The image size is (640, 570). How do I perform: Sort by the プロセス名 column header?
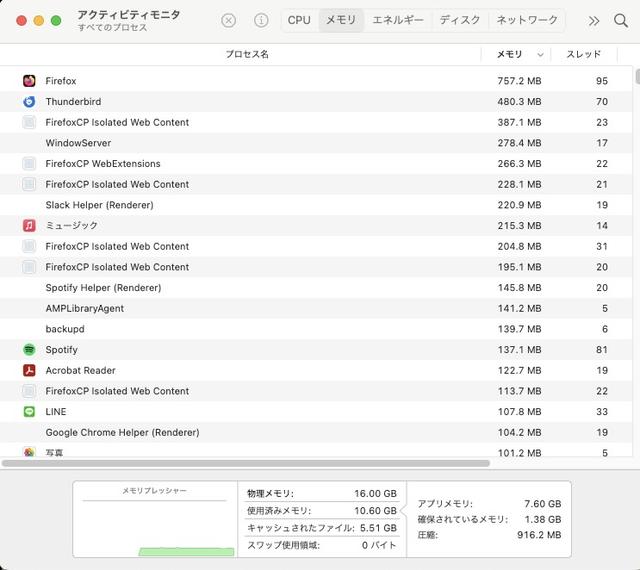[247, 54]
